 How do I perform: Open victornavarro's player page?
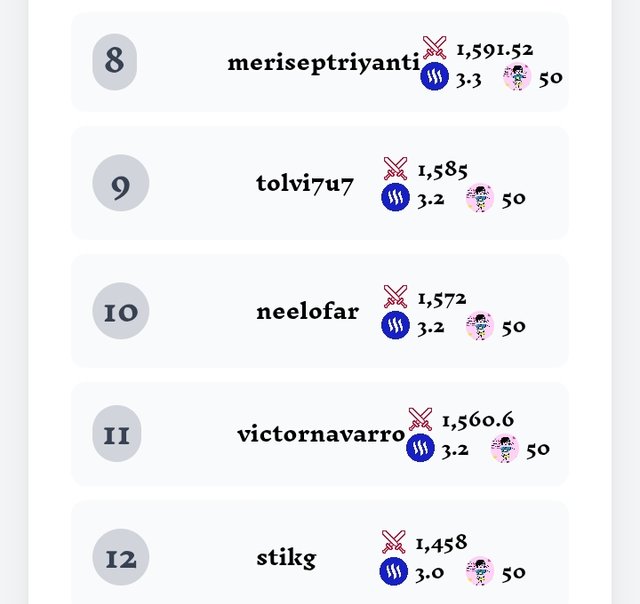321,434
